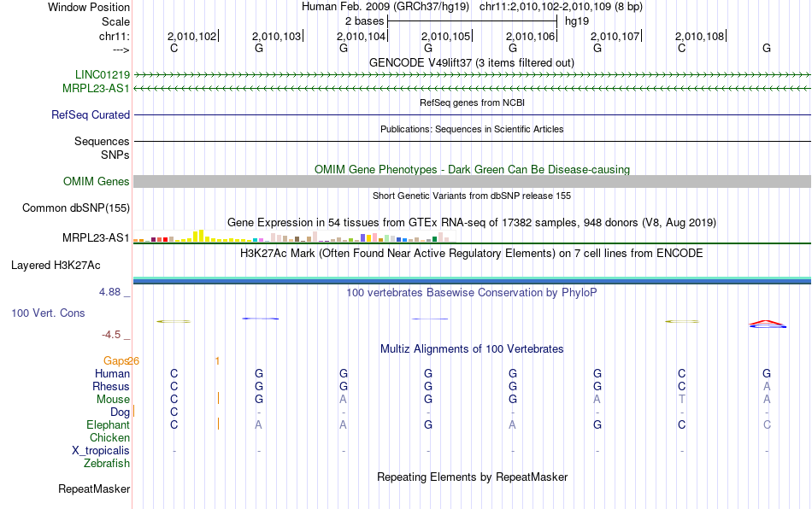812x509 pixels.
Task: Click the orange gap count '1' in Gaps row
Action: coord(217,360)
